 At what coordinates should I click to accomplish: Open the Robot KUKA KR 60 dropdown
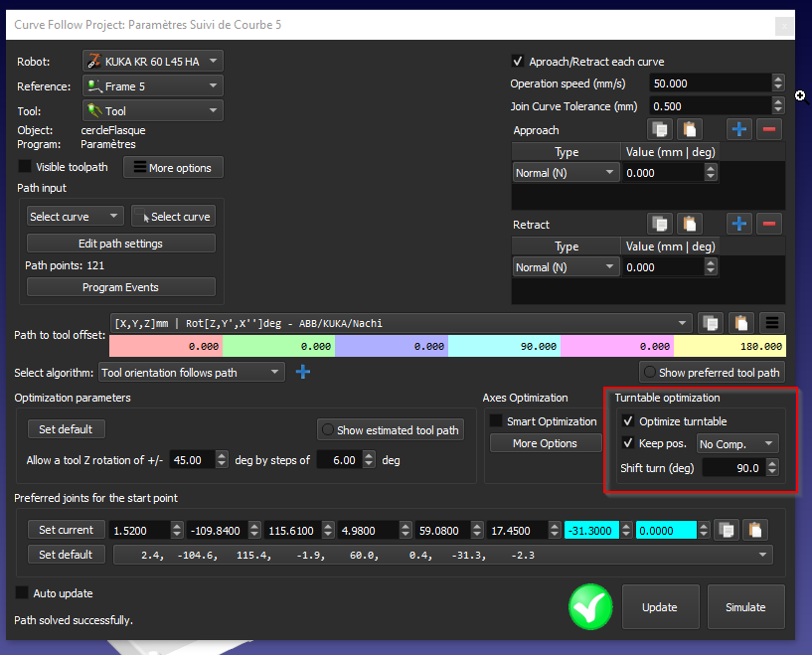(152, 62)
